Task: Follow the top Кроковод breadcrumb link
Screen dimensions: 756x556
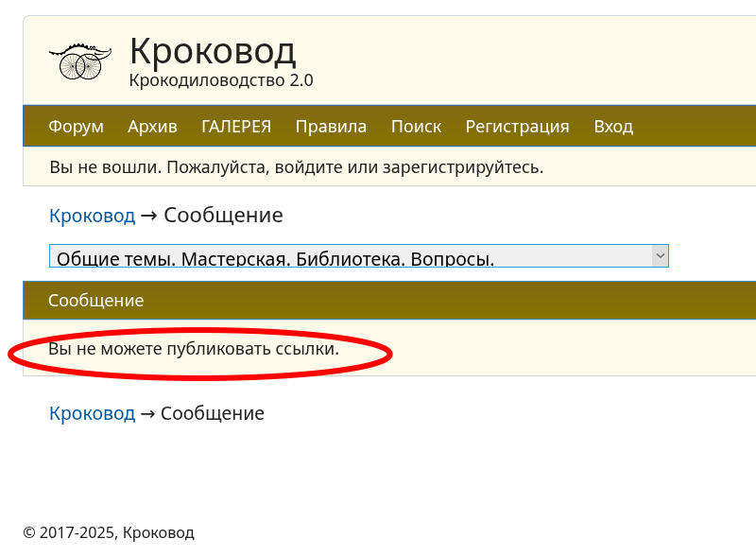Action: coord(92,216)
